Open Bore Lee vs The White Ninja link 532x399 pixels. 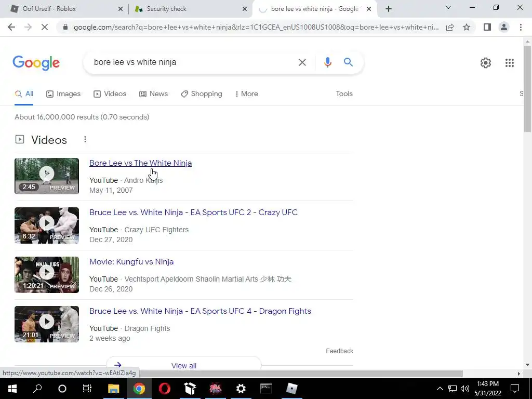tap(140, 163)
